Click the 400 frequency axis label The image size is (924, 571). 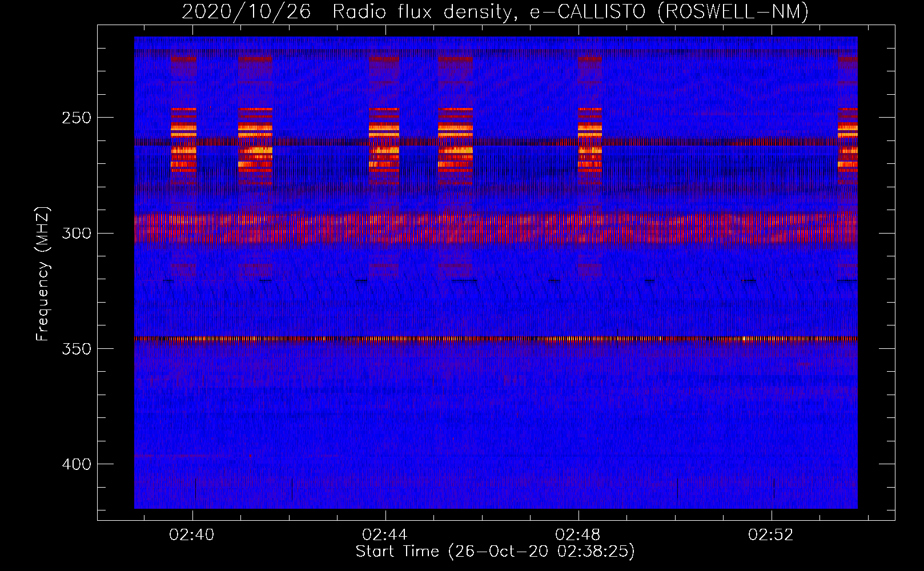pos(77,464)
